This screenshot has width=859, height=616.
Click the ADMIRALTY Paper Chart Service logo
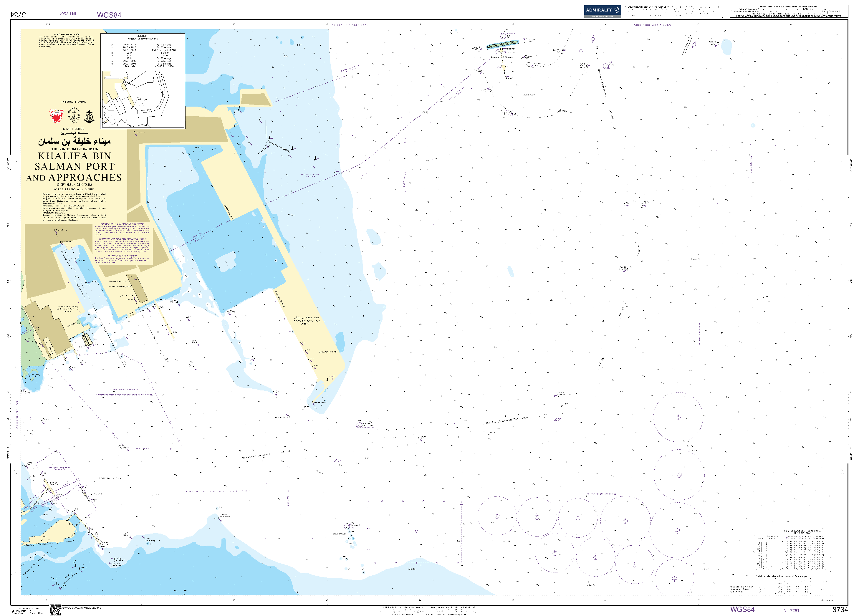[602, 11]
